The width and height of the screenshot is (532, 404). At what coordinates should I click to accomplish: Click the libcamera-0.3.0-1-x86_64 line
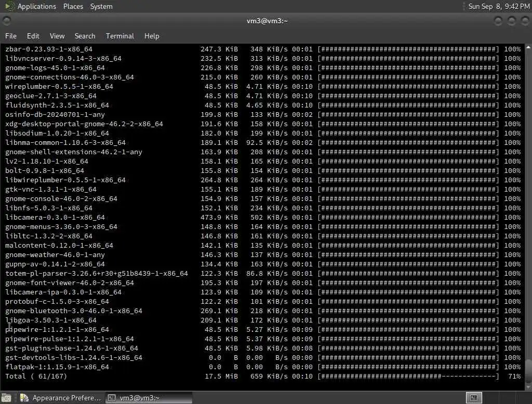[x=263, y=218]
